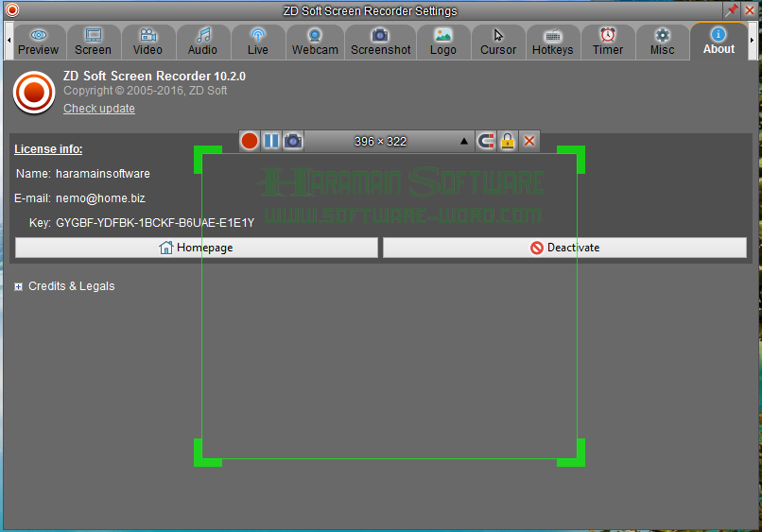This screenshot has height=532, width=762.
Task: Toggle the region lock padlock icon
Action: [x=508, y=141]
